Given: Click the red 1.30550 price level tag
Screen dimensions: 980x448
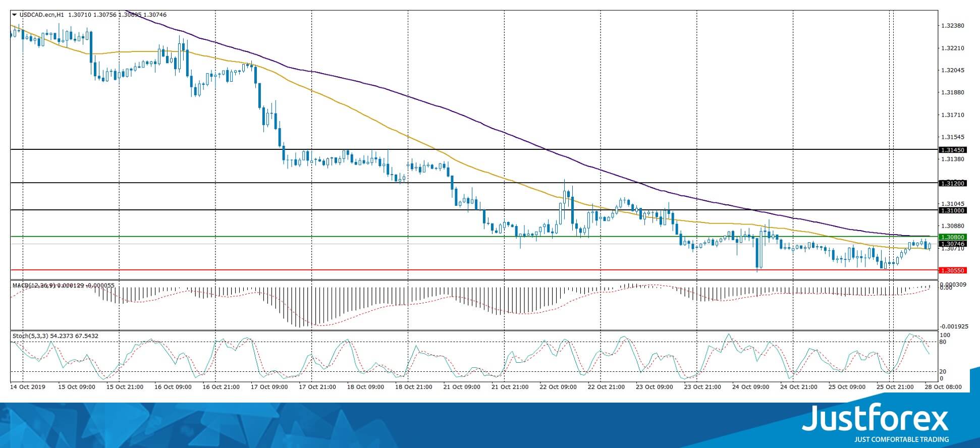Looking at the screenshot, I should click(x=952, y=270).
